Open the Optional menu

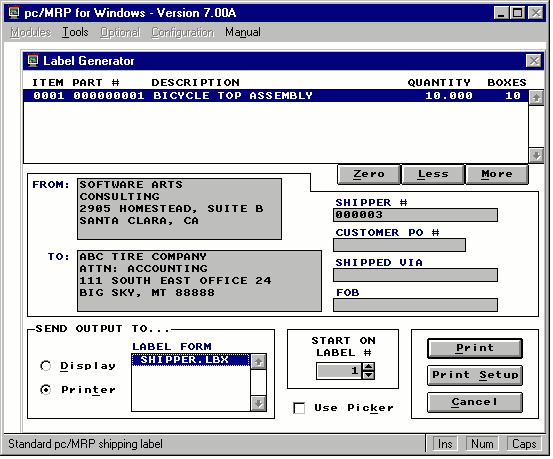[120, 32]
